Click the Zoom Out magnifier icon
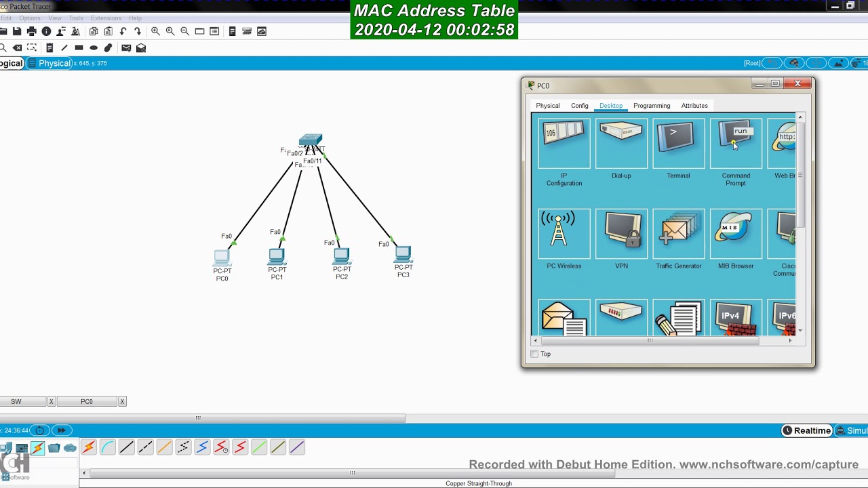The image size is (868, 488). pyautogui.click(x=184, y=31)
